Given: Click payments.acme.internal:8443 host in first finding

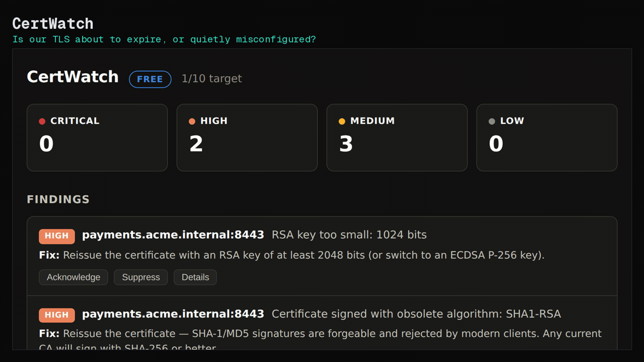Looking at the screenshot, I should point(173,235).
